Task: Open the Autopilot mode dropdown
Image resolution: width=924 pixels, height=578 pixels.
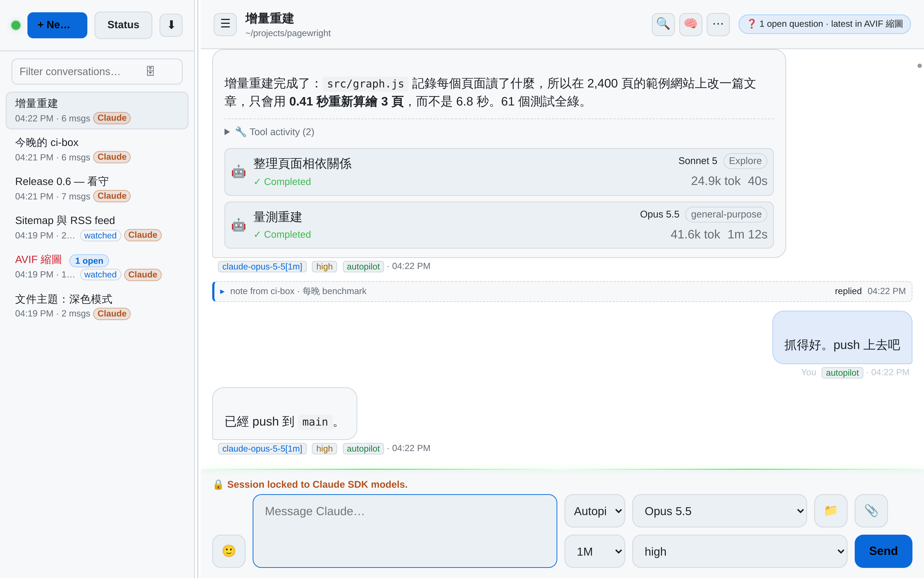Action: (x=595, y=511)
